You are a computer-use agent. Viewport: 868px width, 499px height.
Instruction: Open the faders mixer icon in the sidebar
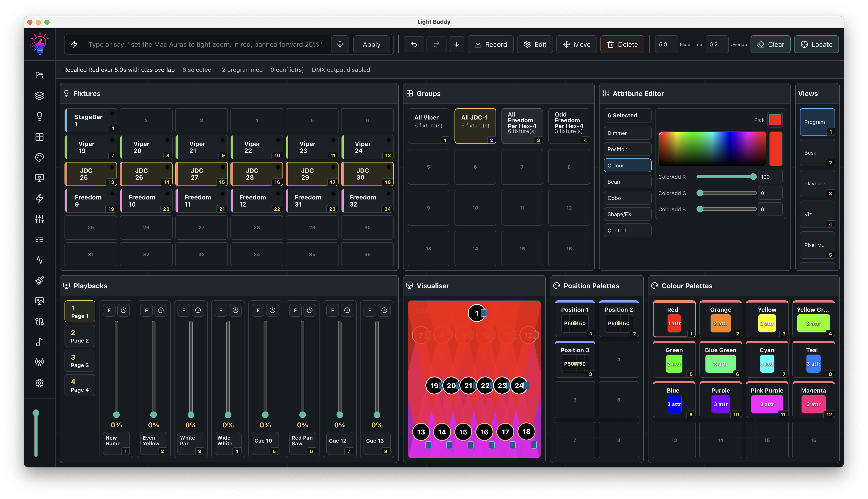coord(39,219)
